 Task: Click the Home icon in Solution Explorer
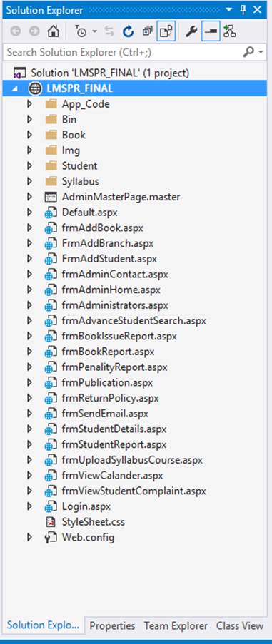(54, 31)
